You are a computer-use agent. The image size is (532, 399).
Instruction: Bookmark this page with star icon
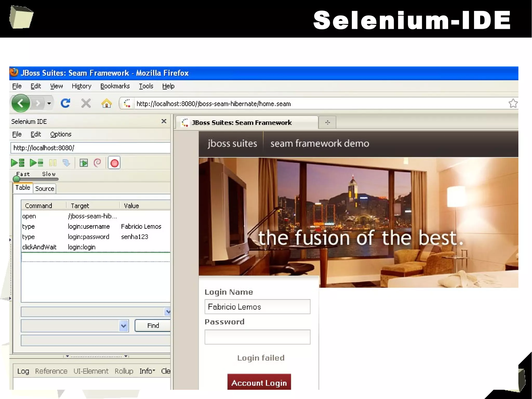(x=513, y=103)
